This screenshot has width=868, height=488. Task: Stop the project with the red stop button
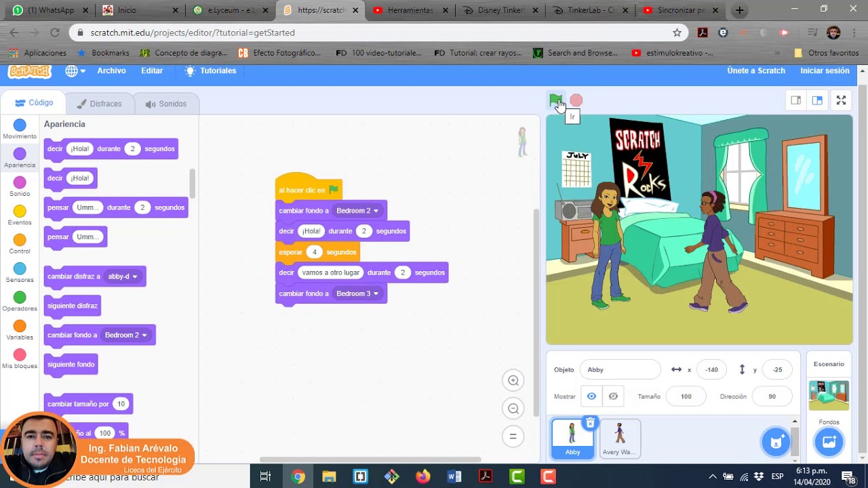(x=576, y=100)
